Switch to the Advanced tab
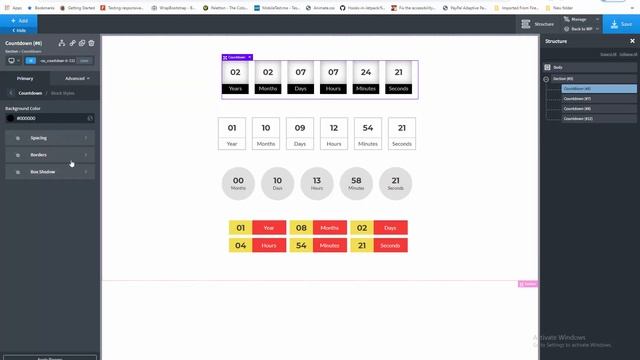The width and height of the screenshot is (640, 360). click(x=77, y=78)
